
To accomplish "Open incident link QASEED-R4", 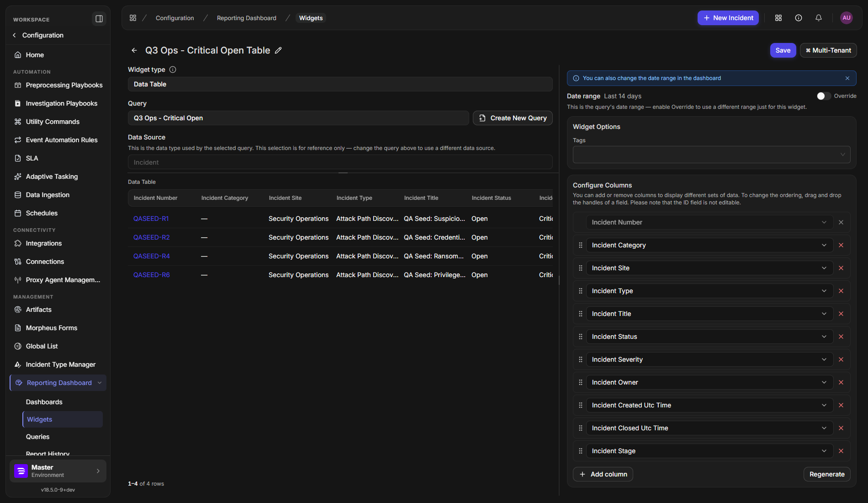I will pos(152,256).
